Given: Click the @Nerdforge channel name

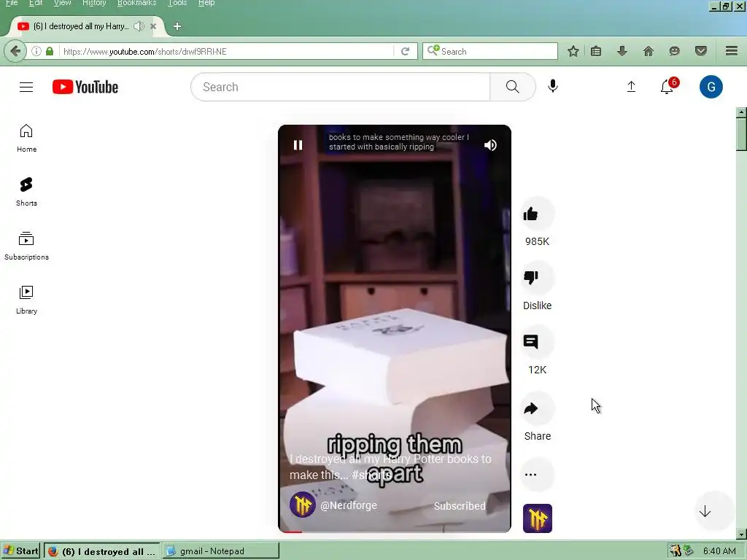Looking at the screenshot, I should tap(349, 505).
